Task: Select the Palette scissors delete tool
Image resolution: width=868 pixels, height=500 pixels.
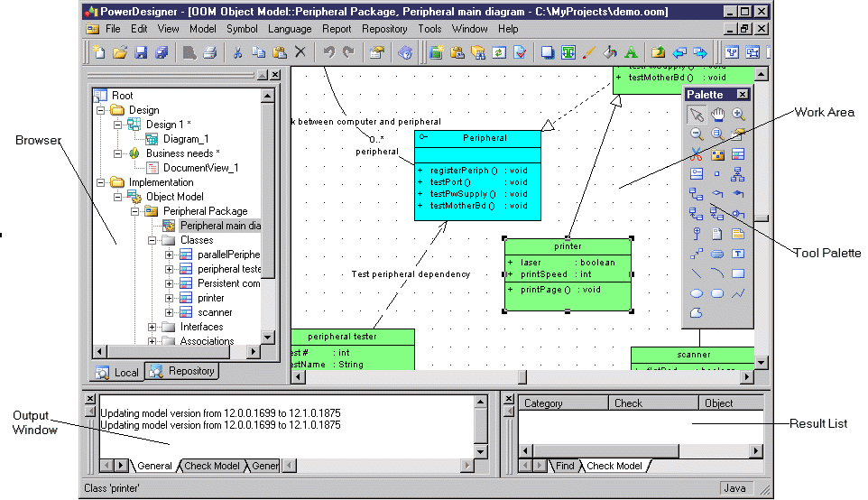Action: (697, 154)
